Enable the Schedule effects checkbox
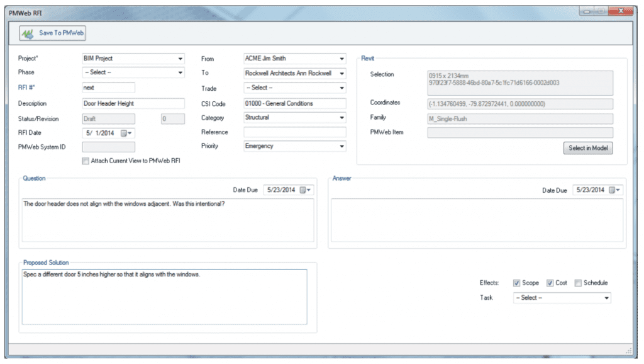 pos(578,283)
